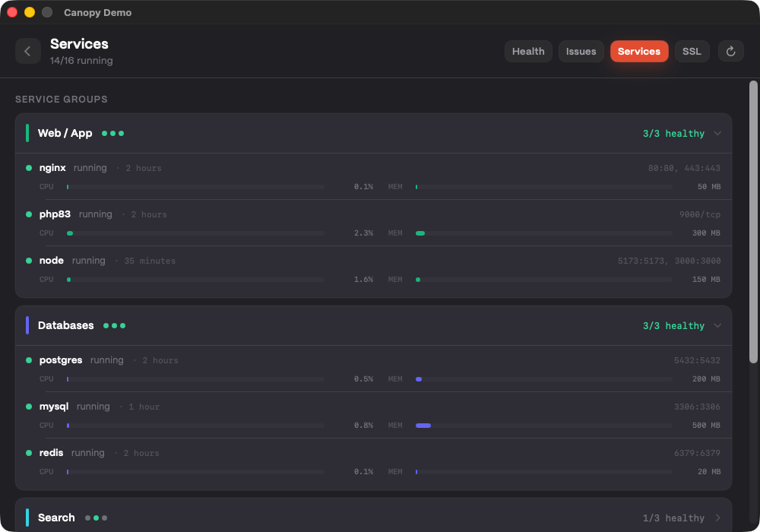760x532 pixels.
Task: Click mysql port 3306:3306
Action: click(x=697, y=407)
